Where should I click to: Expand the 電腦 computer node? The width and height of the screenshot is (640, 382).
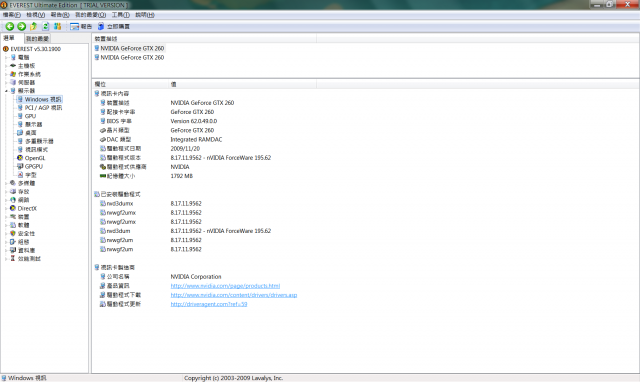tap(6, 58)
